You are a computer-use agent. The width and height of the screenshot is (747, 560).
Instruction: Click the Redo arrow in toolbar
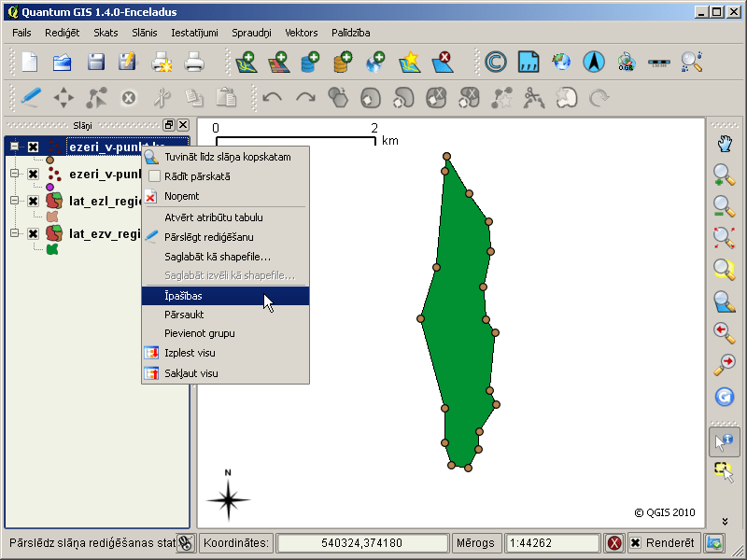click(305, 98)
